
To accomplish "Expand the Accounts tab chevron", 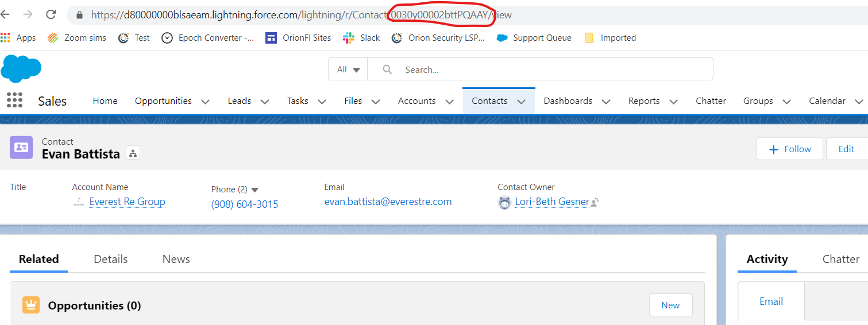I will tap(449, 102).
